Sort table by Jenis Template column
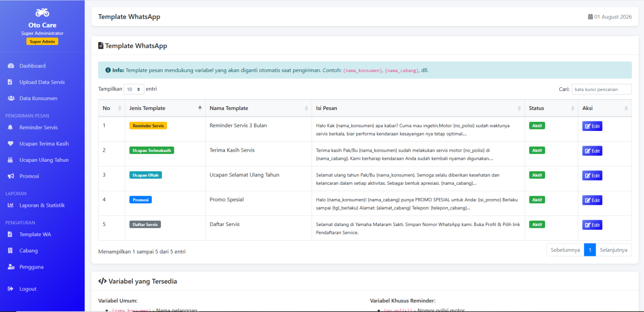The width and height of the screenshot is (644, 312). tap(165, 108)
